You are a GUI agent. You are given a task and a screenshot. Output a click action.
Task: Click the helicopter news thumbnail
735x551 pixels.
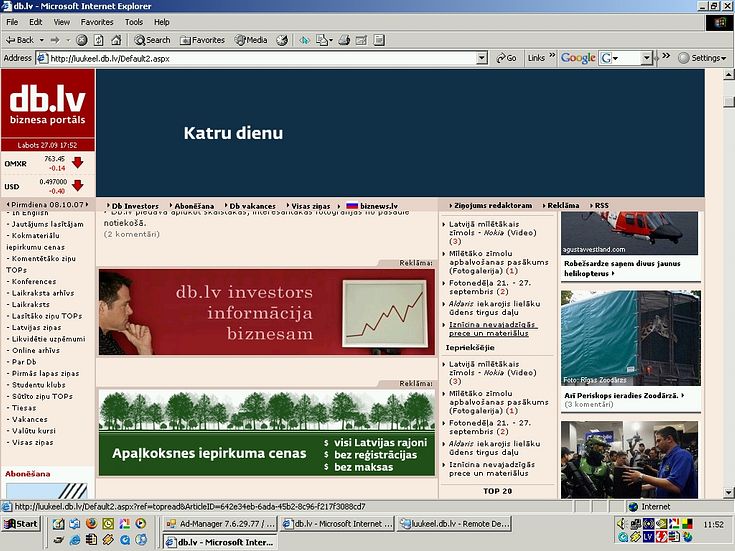[x=629, y=232]
